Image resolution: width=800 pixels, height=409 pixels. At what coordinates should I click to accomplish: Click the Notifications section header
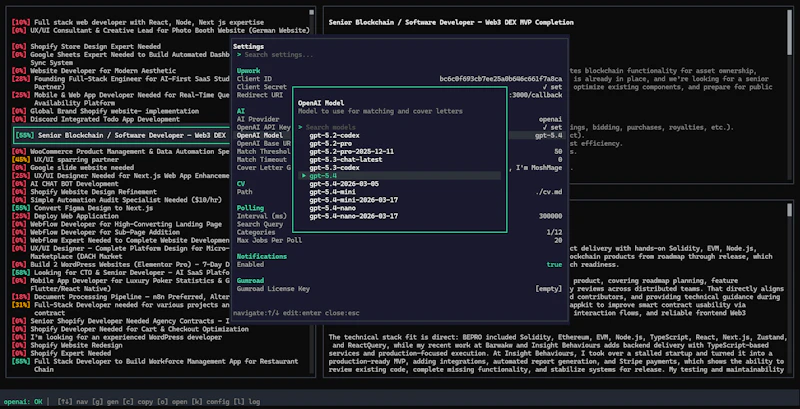tap(262, 257)
